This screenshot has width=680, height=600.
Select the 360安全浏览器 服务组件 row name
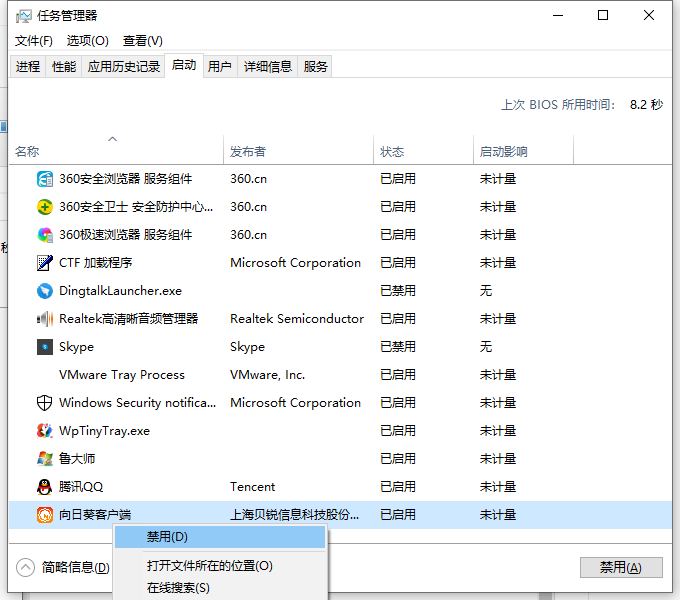tap(125, 179)
